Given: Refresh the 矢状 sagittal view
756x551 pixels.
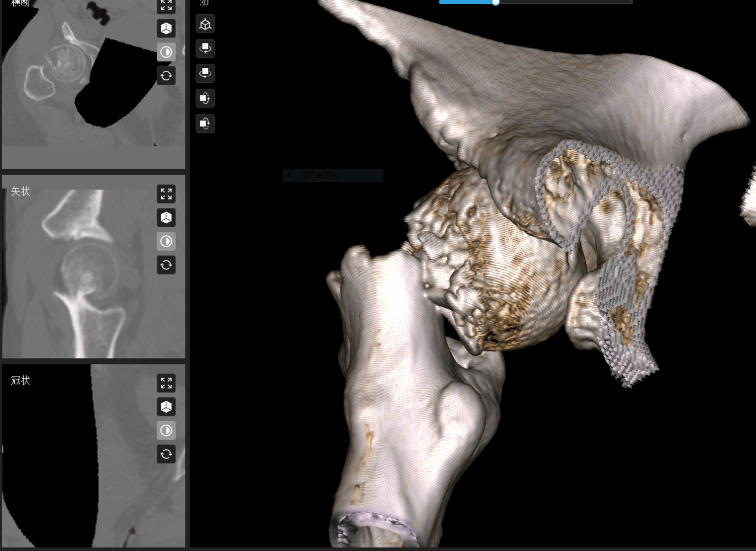Looking at the screenshot, I should [166, 265].
